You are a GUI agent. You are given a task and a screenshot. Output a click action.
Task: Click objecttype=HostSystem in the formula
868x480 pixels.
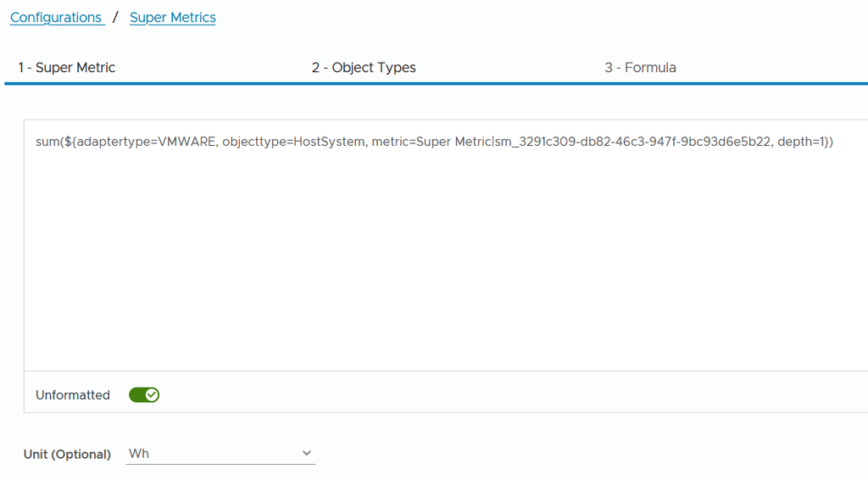[293, 142]
